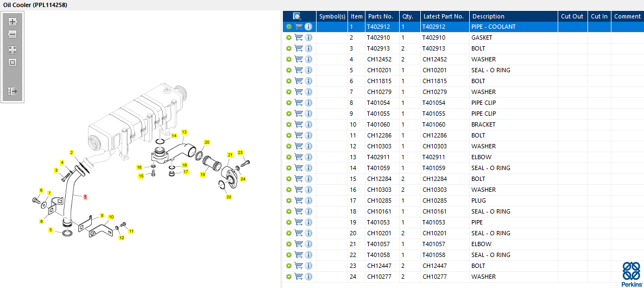Click the Cut In column header
Viewport: 644px width, 288px height.
599,16
